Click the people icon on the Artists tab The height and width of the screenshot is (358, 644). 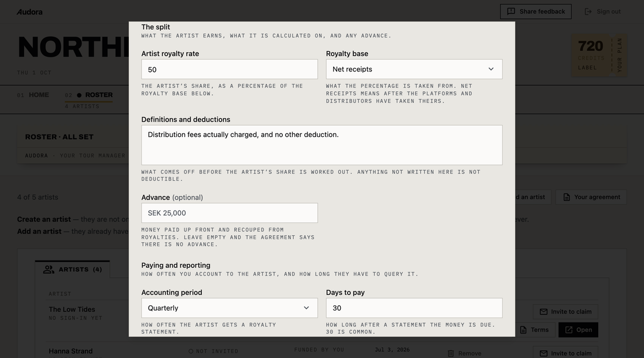pos(49,269)
